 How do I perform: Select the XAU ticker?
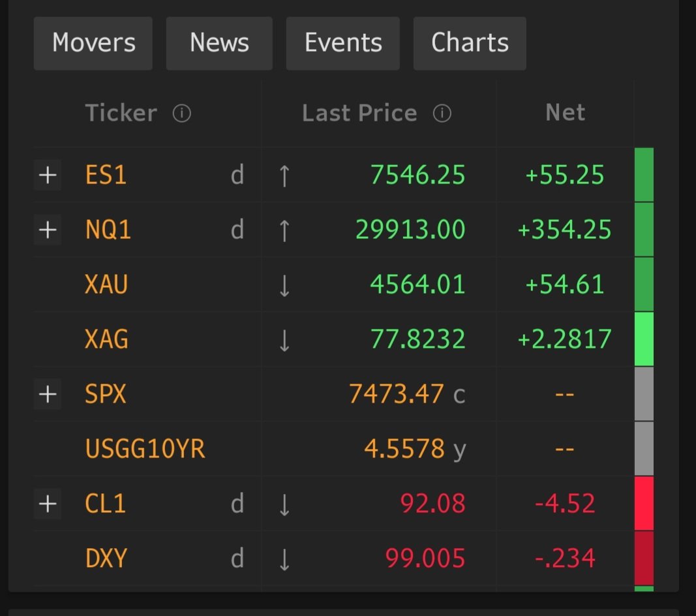(106, 285)
